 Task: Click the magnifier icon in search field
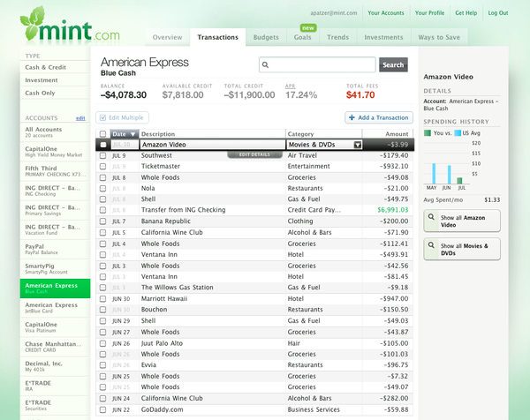(265, 64)
